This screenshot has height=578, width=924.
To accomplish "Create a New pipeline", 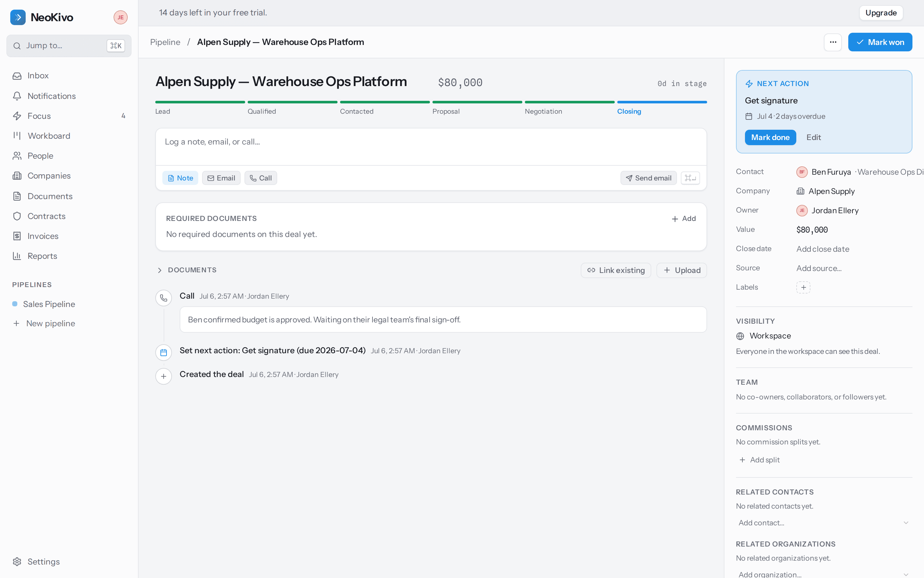I will (69, 323).
